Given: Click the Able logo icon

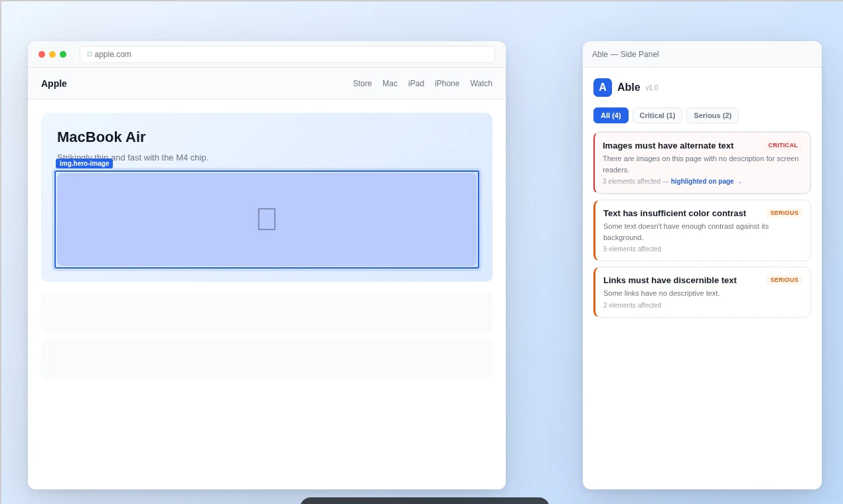Looking at the screenshot, I should click(603, 88).
